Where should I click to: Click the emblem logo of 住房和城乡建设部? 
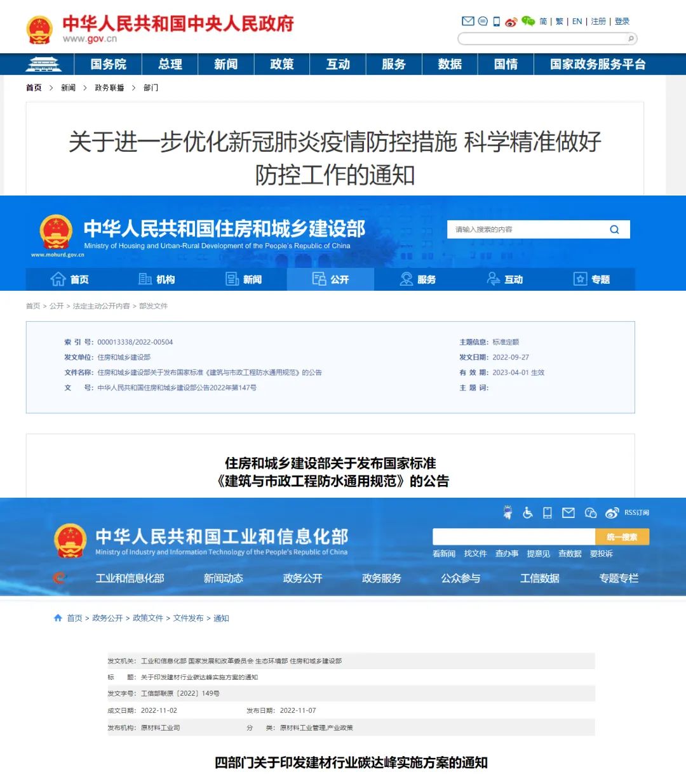point(56,232)
